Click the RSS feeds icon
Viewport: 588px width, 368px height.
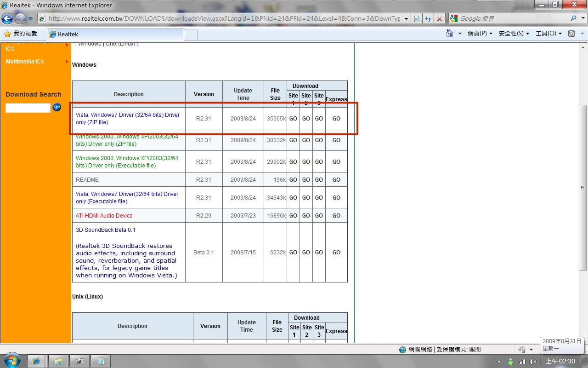pyautogui.click(x=571, y=34)
